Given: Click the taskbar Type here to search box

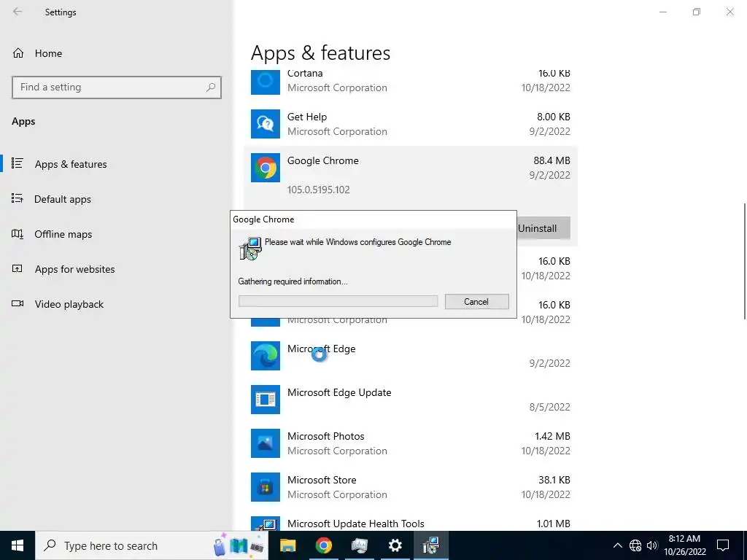Looking at the screenshot, I should [x=152, y=545].
